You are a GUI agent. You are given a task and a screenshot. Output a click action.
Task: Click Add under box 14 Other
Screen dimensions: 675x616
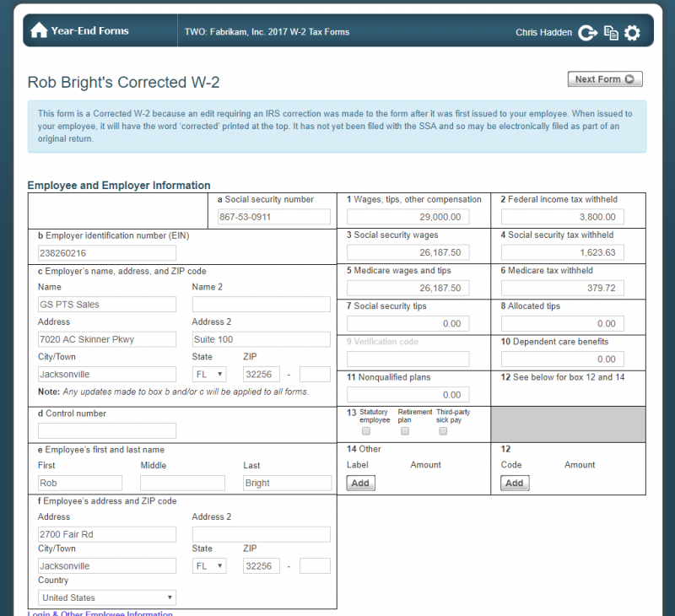(x=361, y=483)
